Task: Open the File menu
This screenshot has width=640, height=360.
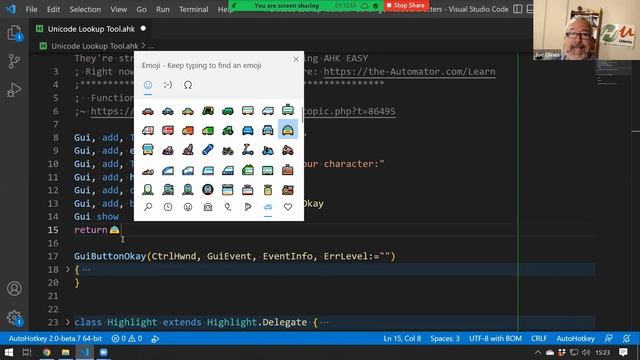Action: (x=31, y=9)
